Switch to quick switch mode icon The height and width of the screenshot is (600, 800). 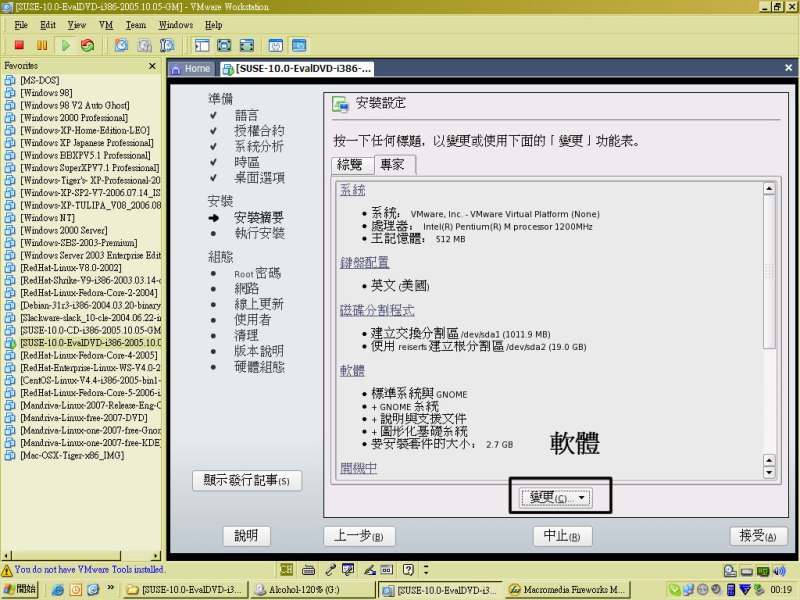point(224,45)
